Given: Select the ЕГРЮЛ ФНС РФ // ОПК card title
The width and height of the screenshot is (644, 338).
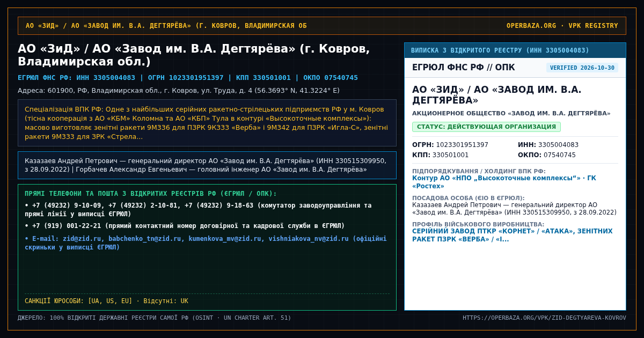Looking at the screenshot, I should 463,68.
